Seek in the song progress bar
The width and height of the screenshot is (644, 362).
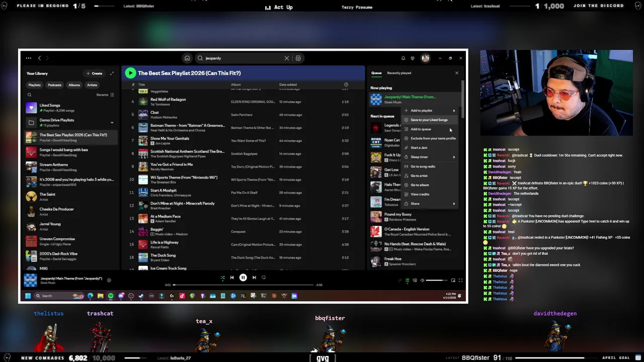[244, 285]
